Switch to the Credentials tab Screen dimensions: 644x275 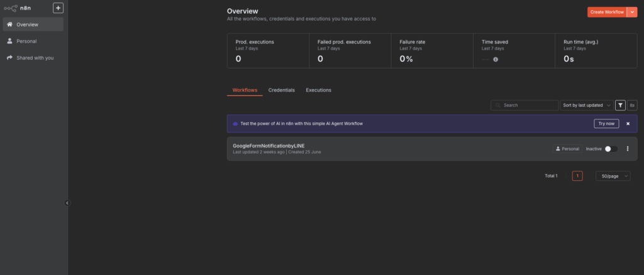(x=281, y=90)
